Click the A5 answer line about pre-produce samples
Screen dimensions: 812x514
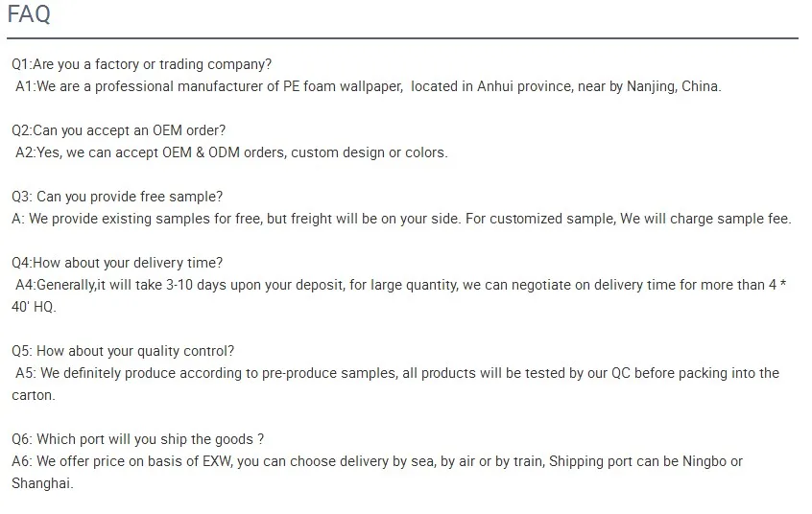click(397, 373)
